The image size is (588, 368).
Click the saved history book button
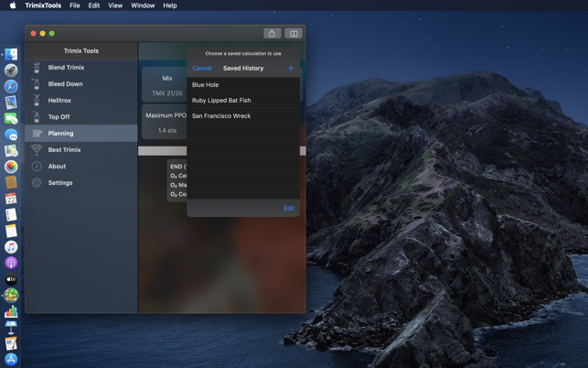294,34
